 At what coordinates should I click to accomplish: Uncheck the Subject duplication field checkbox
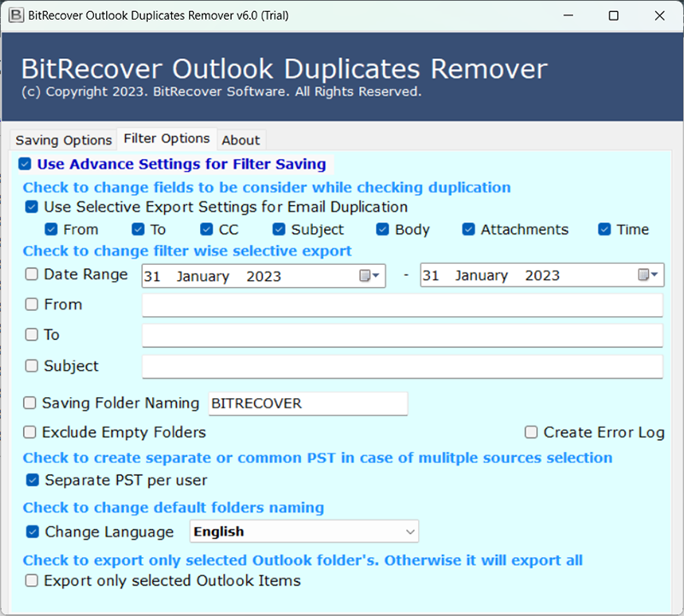pyautogui.click(x=279, y=229)
